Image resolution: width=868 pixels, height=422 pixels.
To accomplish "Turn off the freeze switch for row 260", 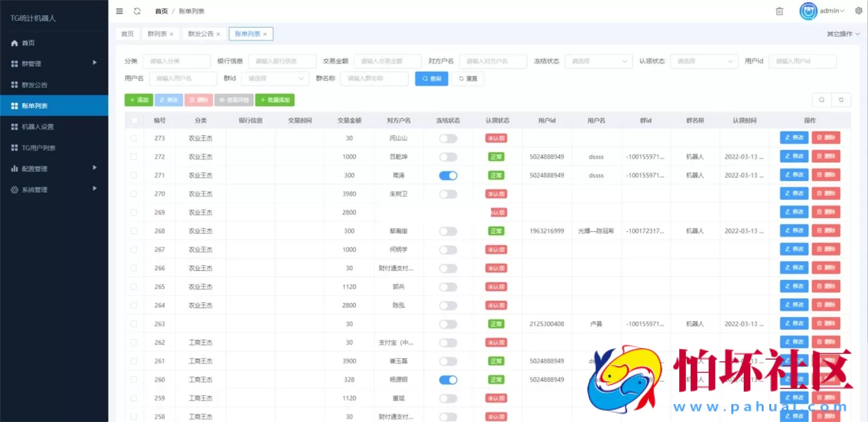I will [x=448, y=380].
